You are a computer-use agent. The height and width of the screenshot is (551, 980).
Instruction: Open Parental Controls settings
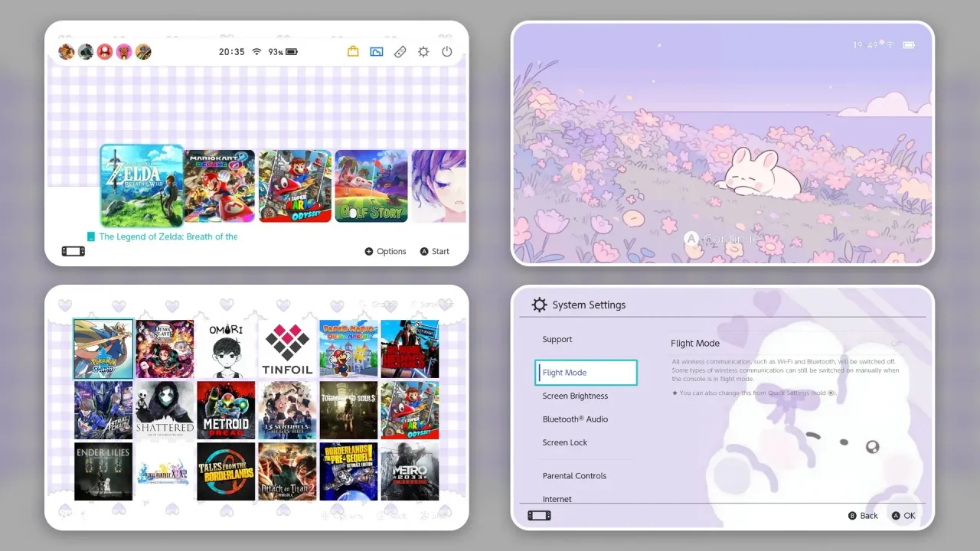tap(574, 476)
